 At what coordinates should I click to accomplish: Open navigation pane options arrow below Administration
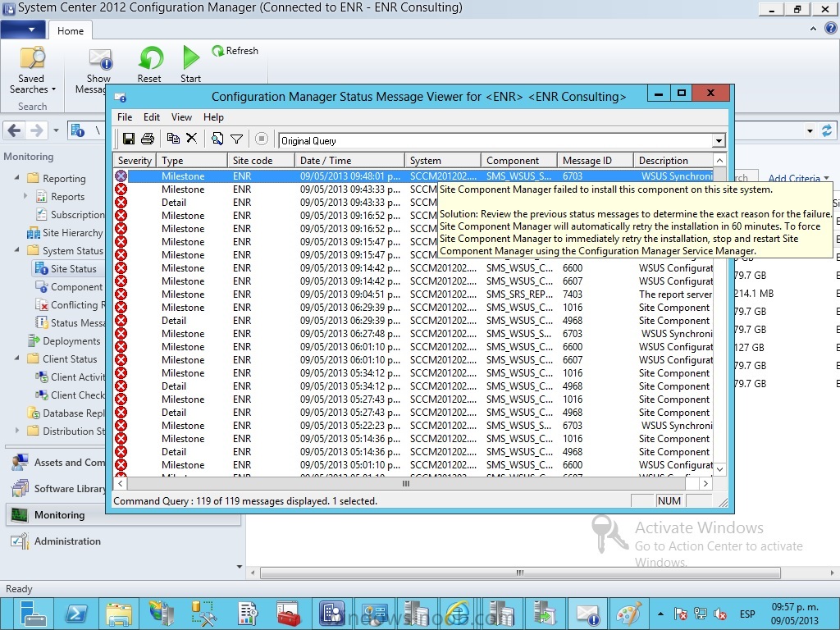(239, 566)
